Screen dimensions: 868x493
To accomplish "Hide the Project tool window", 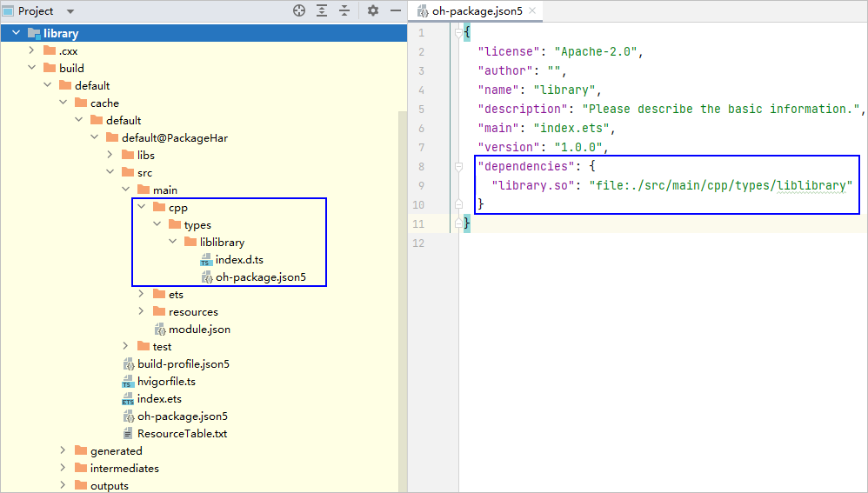I will tap(395, 10).
